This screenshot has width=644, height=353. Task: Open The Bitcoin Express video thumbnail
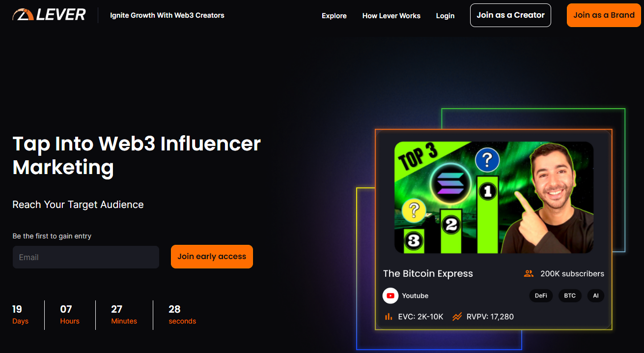(494, 197)
